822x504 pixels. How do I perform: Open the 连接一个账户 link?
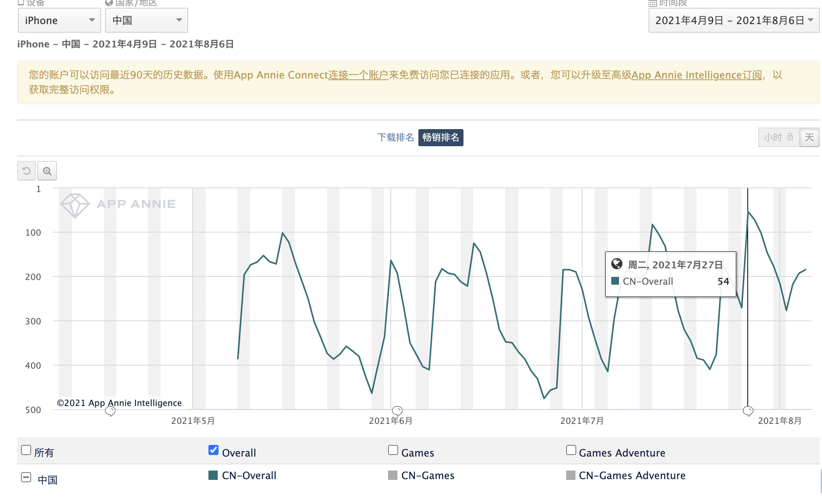(358, 75)
